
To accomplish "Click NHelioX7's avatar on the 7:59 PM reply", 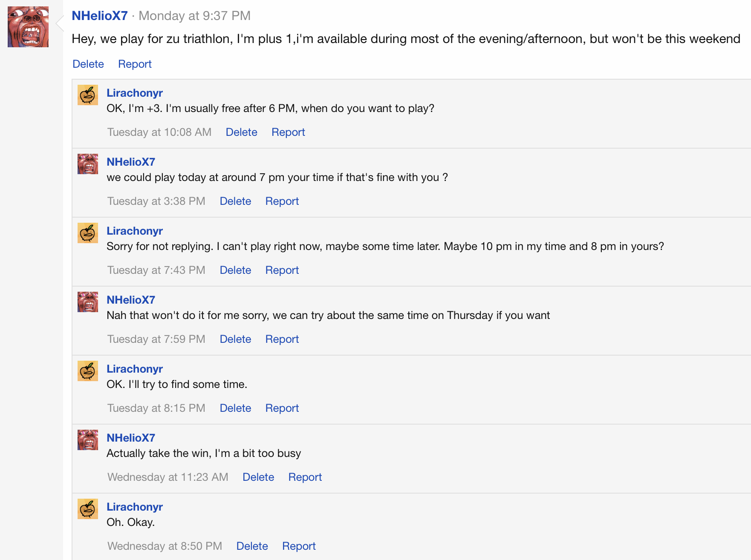I will point(88,302).
